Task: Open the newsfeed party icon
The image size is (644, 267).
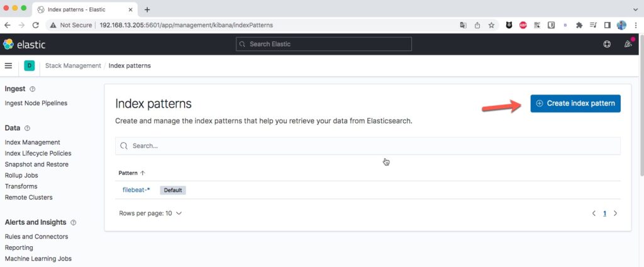Action: tap(628, 44)
